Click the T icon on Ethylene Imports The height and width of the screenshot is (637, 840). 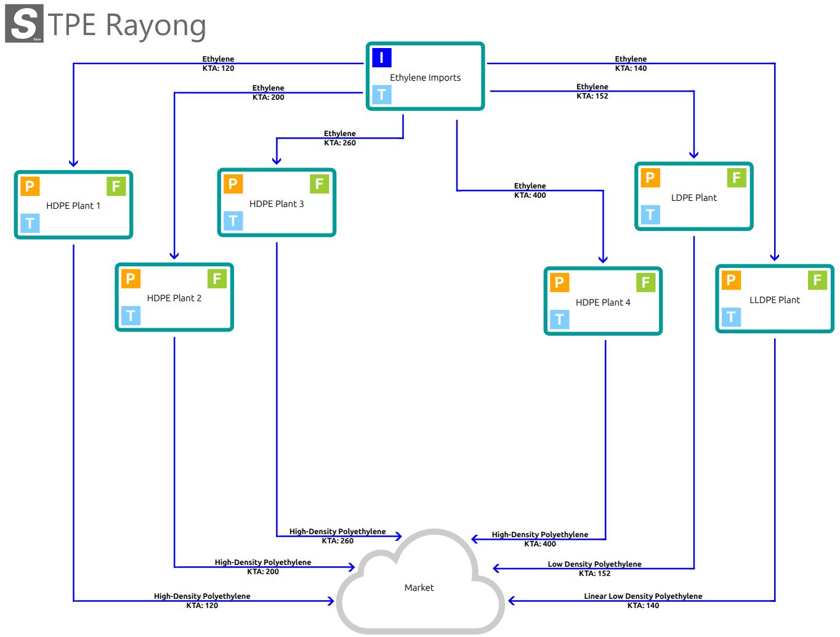tap(382, 94)
